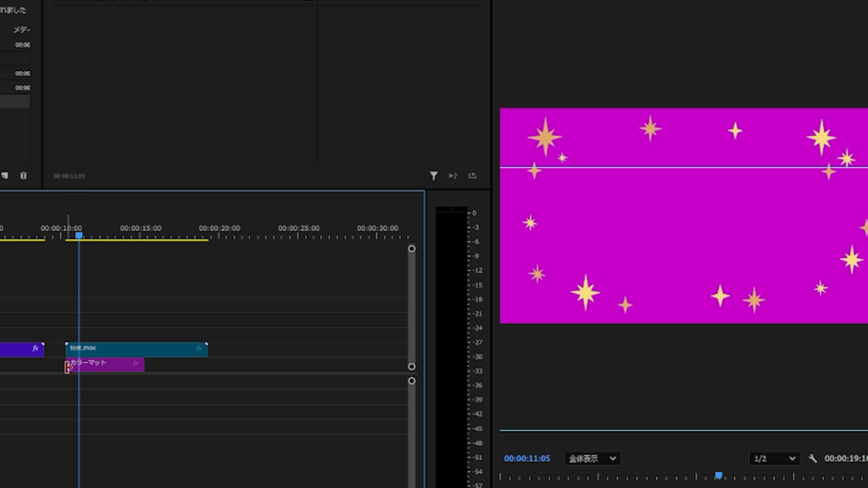Click the メディ column header in project panel
The height and width of the screenshot is (488, 868).
[x=21, y=30]
